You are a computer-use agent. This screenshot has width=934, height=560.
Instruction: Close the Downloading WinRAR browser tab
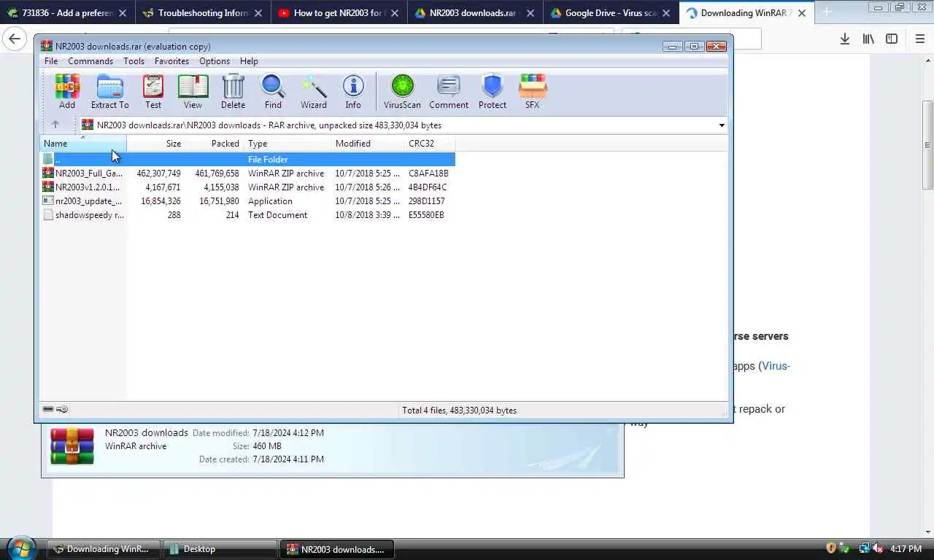click(802, 13)
